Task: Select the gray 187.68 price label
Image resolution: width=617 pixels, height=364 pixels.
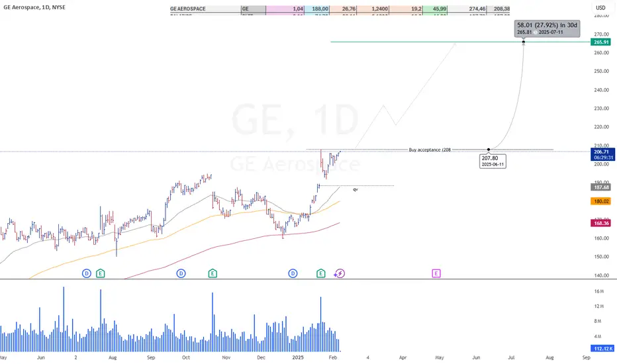Action: 601,187
